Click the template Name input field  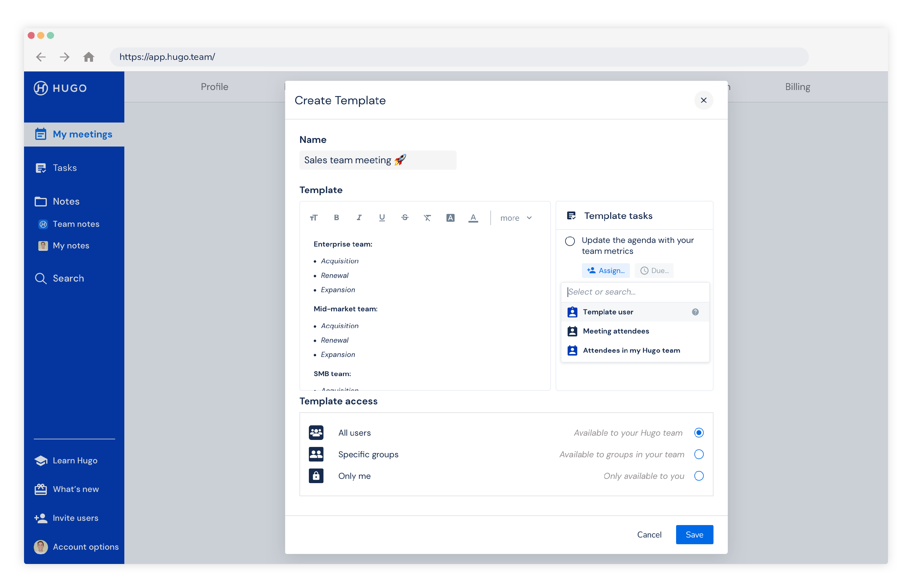click(377, 160)
